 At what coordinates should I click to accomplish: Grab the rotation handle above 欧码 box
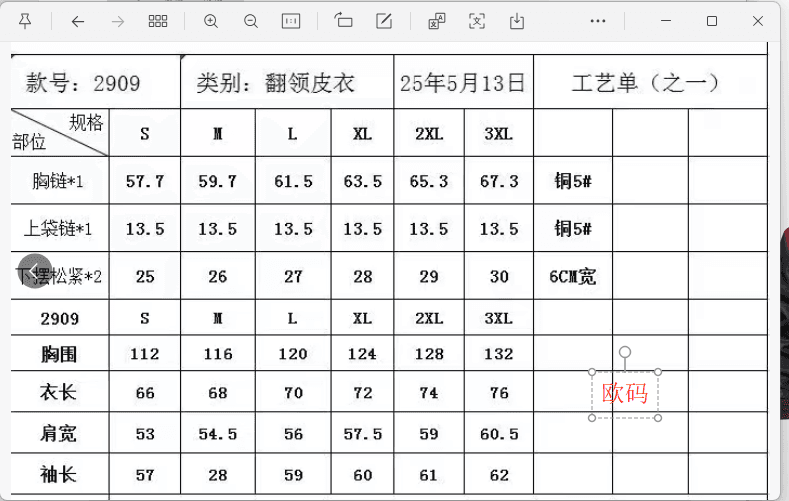click(x=625, y=352)
